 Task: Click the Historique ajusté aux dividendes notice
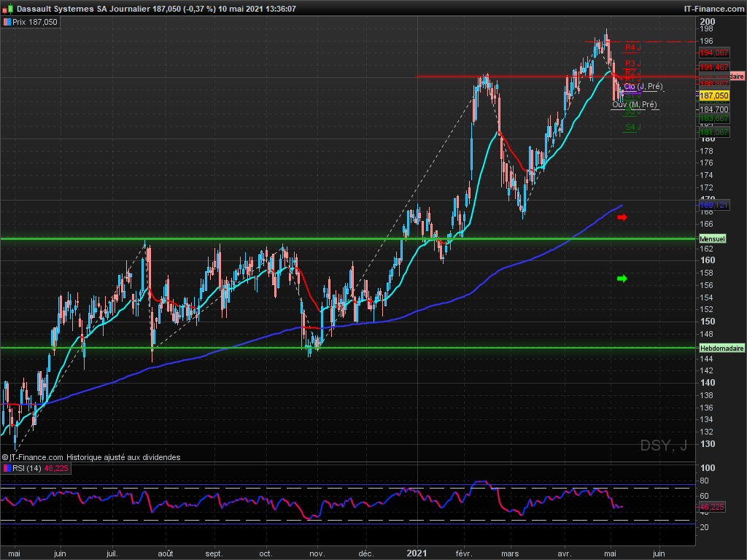(123, 458)
